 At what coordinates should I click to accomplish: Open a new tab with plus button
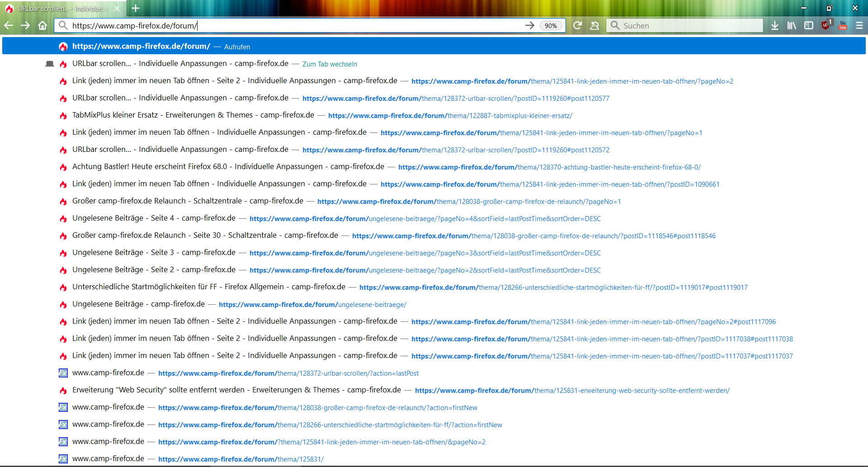[136, 8]
